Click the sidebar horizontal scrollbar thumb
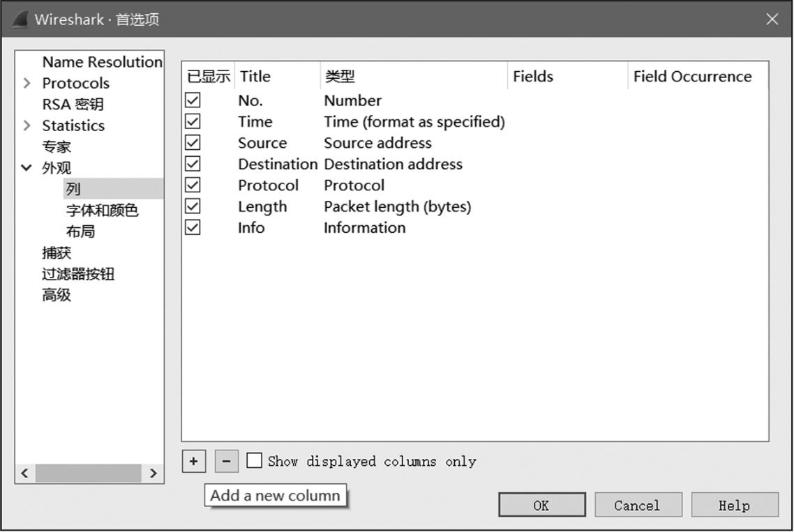 (x=88, y=473)
